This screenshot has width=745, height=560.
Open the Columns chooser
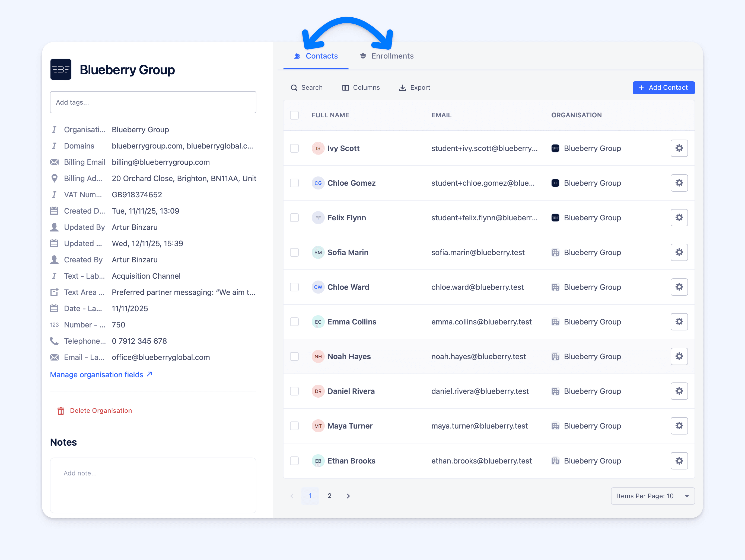(361, 88)
